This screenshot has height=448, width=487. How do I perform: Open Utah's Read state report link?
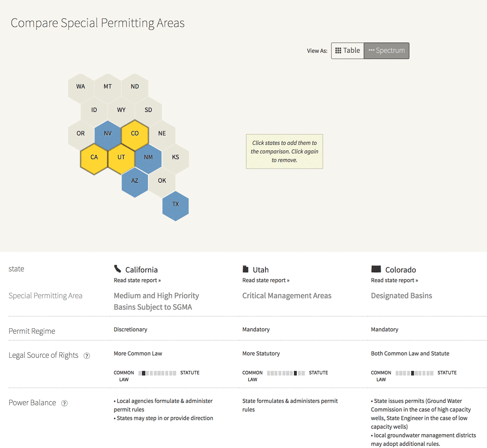[266, 280]
